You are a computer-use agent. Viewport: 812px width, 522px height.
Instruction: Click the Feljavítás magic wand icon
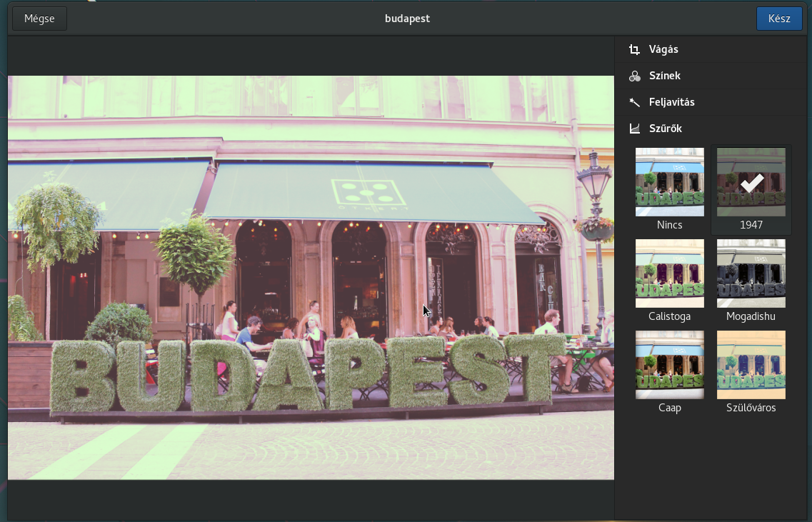(x=634, y=102)
